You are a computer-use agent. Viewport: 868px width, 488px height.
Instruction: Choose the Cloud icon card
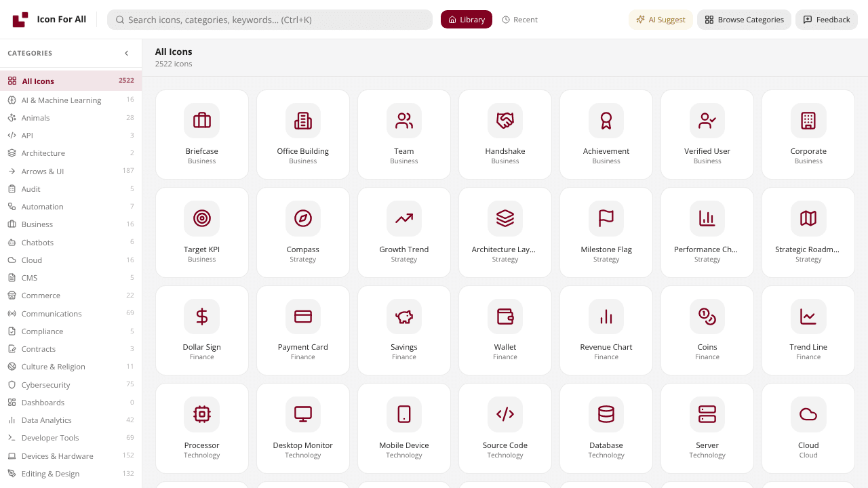(808, 428)
